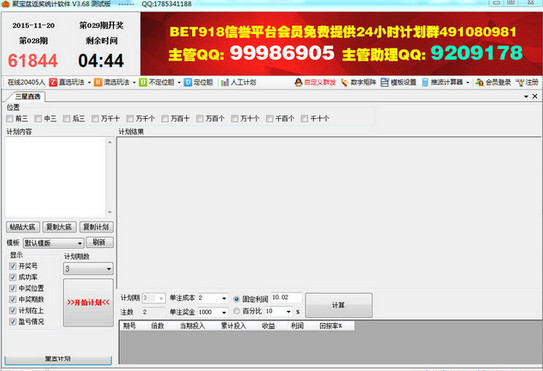Open 人工计划 via its bar chart icon
Viewport: 543px width, 371px height.
(225, 82)
